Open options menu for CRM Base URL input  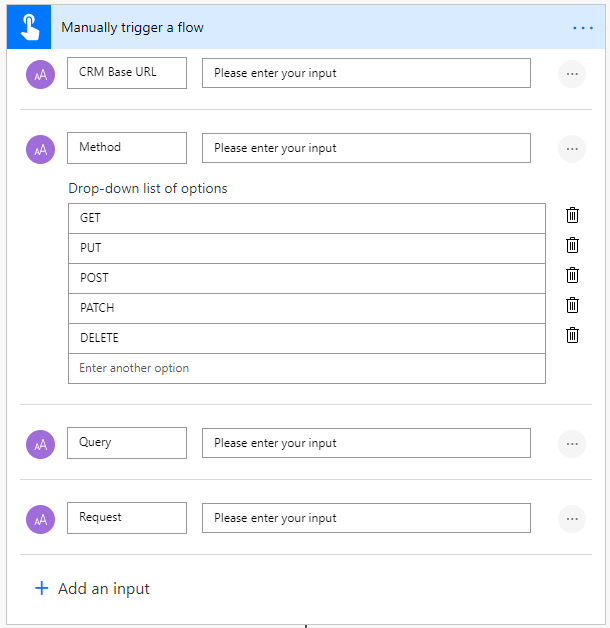click(x=572, y=74)
